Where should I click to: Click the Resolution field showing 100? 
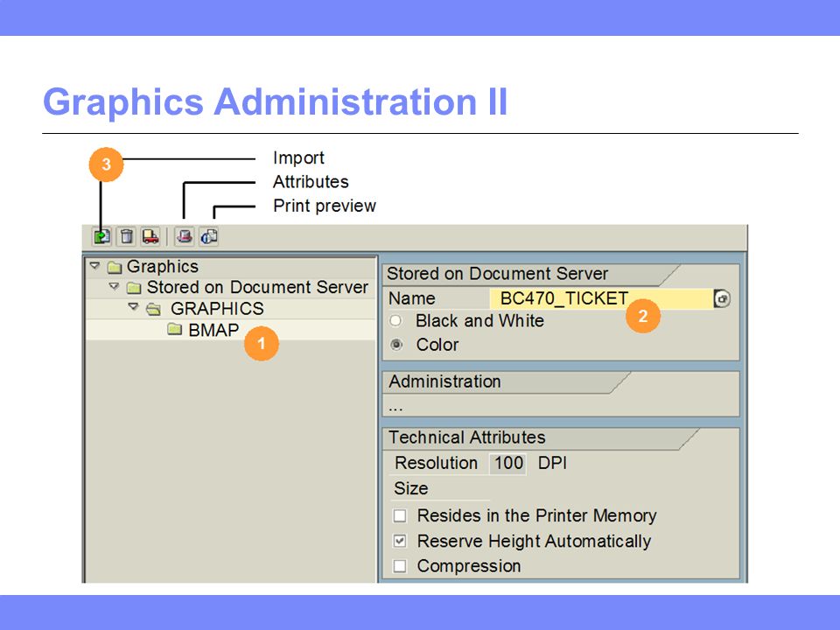click(507, 464)
